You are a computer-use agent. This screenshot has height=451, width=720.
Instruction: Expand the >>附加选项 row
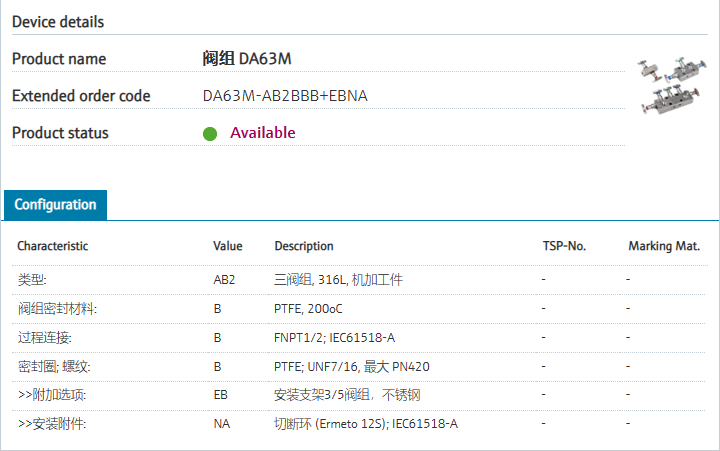click(51, 395)
